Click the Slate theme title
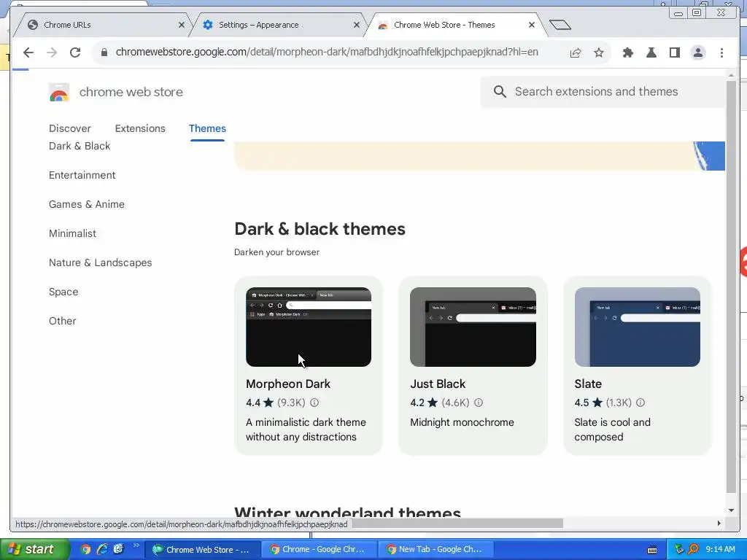747x560 pixels. pyautogui.click(x=588, y=384)
